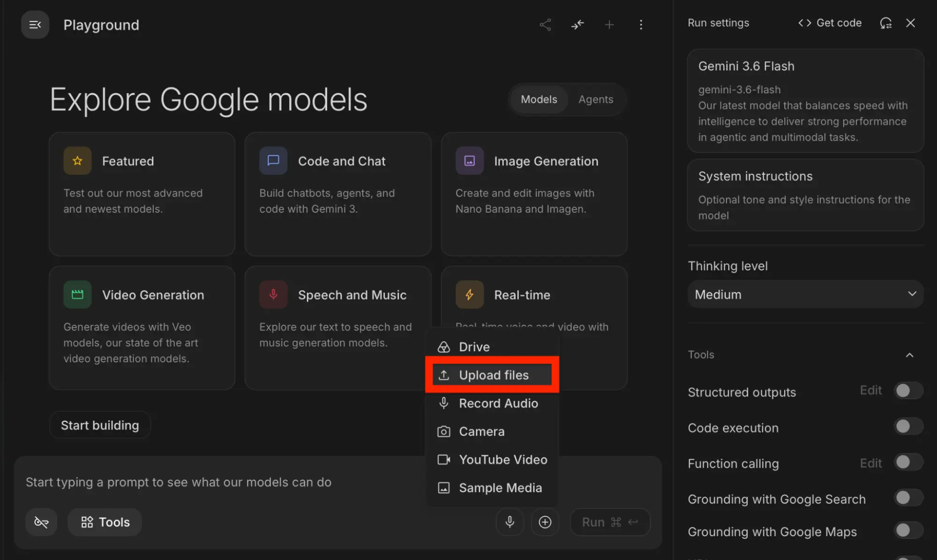Enable Grounding with Google Maps
Image resolution: width=937 pixels, height=560 pixels.
(908, 531)
